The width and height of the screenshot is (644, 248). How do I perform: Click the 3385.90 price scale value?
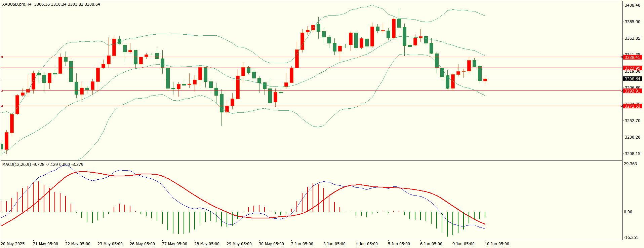[632, 22]
